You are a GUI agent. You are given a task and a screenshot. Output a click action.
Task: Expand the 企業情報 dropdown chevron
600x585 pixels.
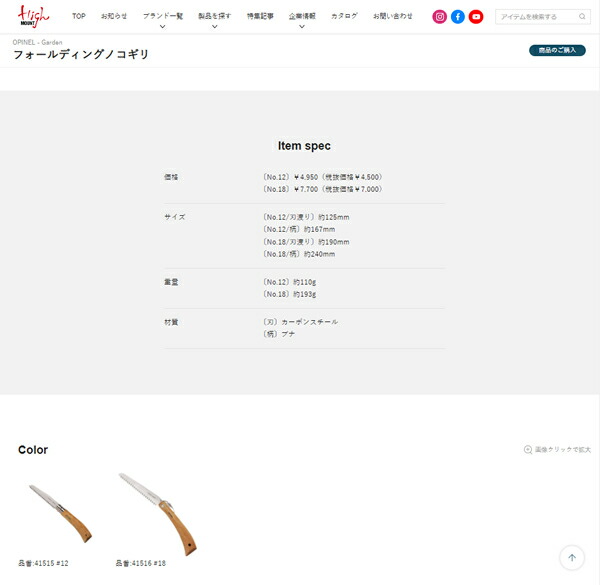coord(302,27)
